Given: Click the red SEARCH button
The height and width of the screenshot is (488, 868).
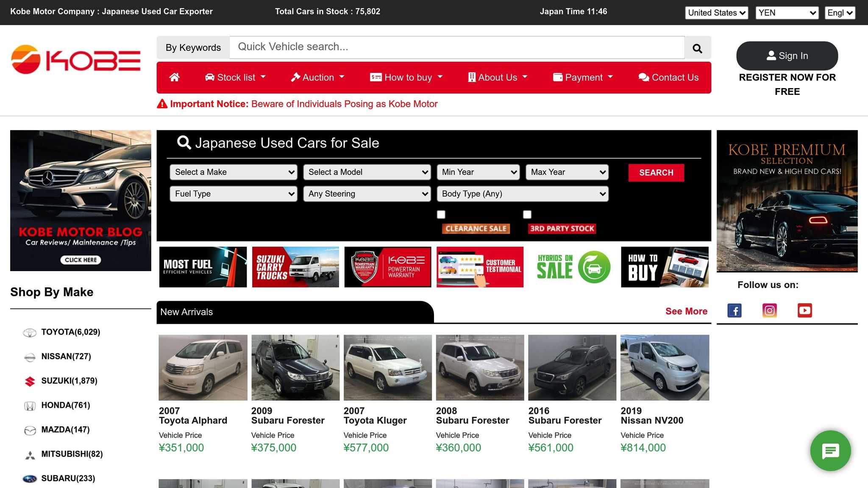Looking at the screenshot, I should coord(656,173).
